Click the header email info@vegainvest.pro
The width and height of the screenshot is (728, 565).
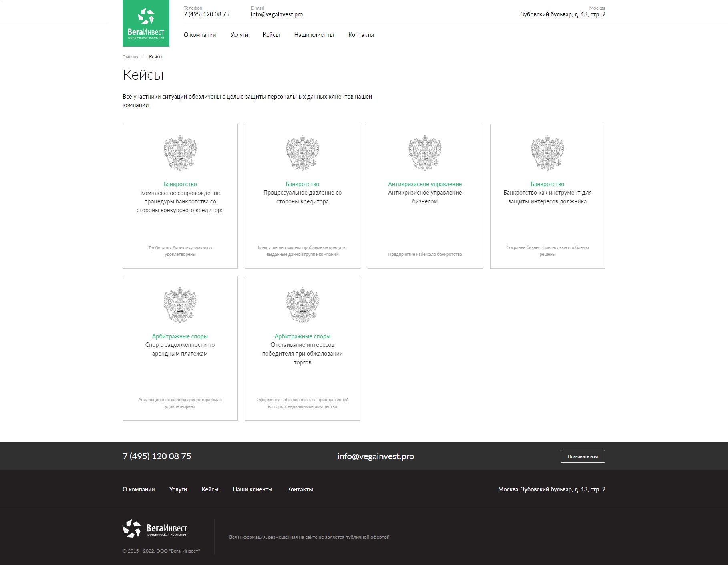tap(277, 14)
